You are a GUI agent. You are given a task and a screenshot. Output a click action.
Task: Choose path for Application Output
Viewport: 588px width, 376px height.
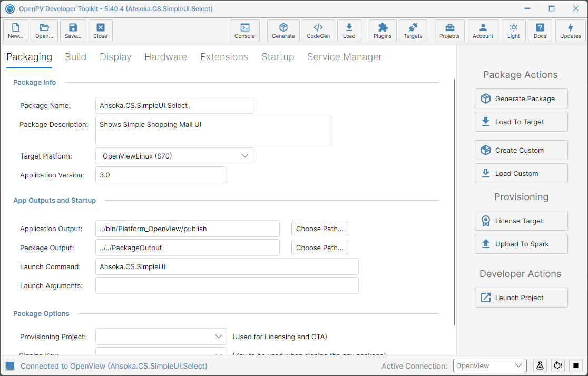pyautogui.click(x=320, y=229)
